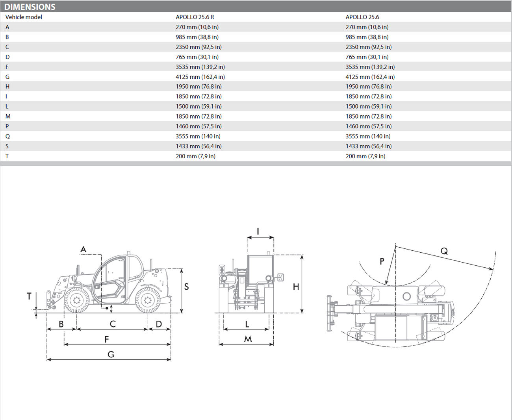Click the DIMENSIONS header title

(x=30, y=7)
